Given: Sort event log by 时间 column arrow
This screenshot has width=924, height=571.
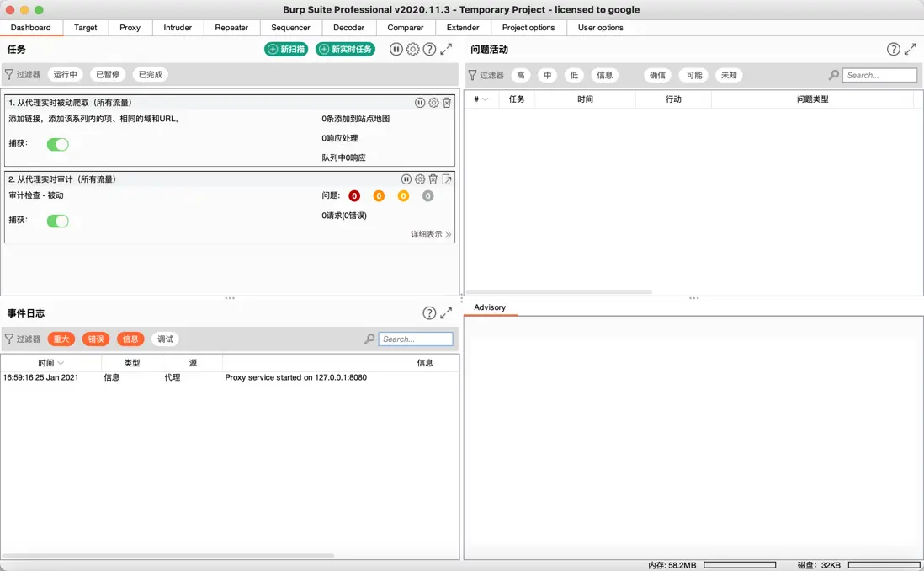Looking at the screenshot, I should coord(61,363).
